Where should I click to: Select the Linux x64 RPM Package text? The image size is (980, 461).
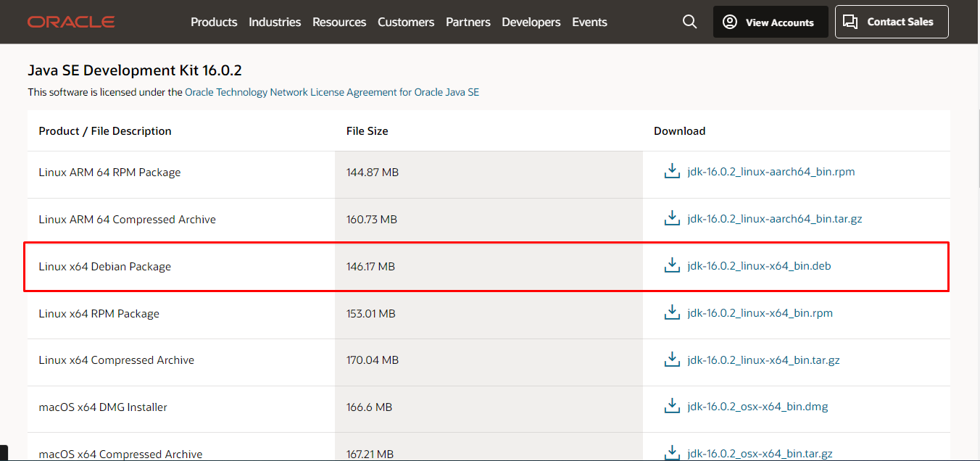coord(99,314)
